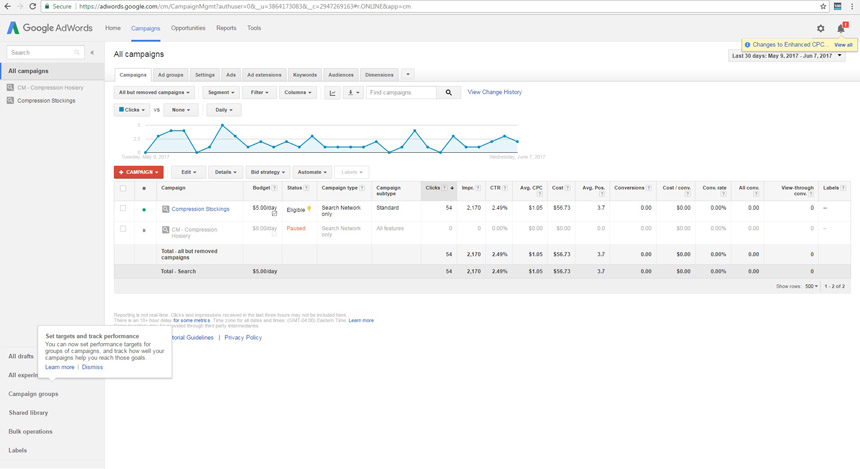Click the help icon next to CTR column
This screenshot has width=860, height=469.
(505, 188)
